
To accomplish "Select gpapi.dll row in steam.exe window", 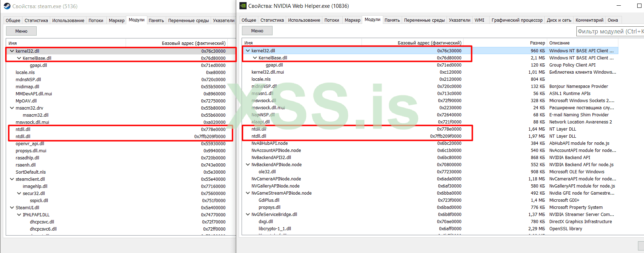I will [121, 65].
